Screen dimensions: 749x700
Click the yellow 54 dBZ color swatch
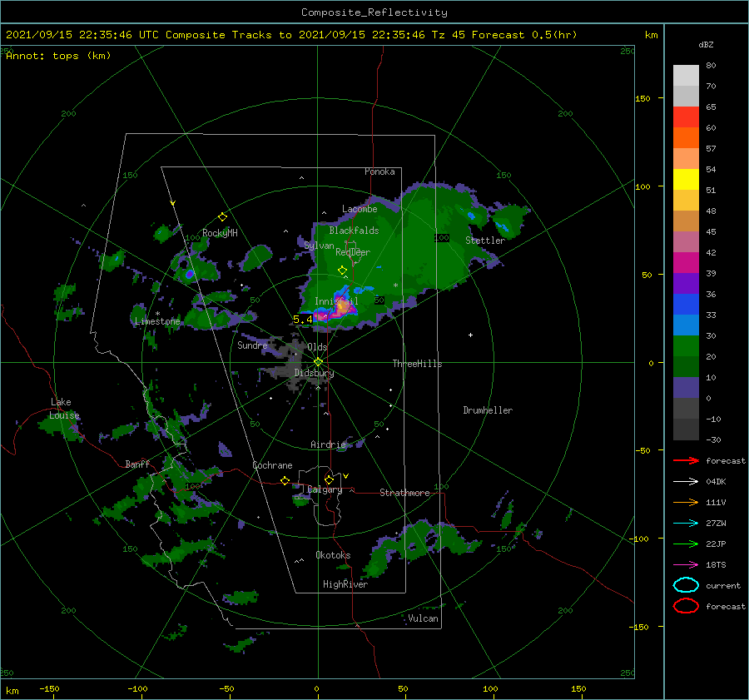coord(686,179)
